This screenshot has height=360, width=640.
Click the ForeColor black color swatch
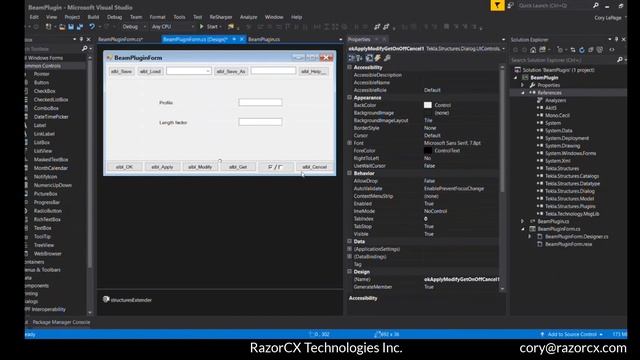[x=427, y=151]
